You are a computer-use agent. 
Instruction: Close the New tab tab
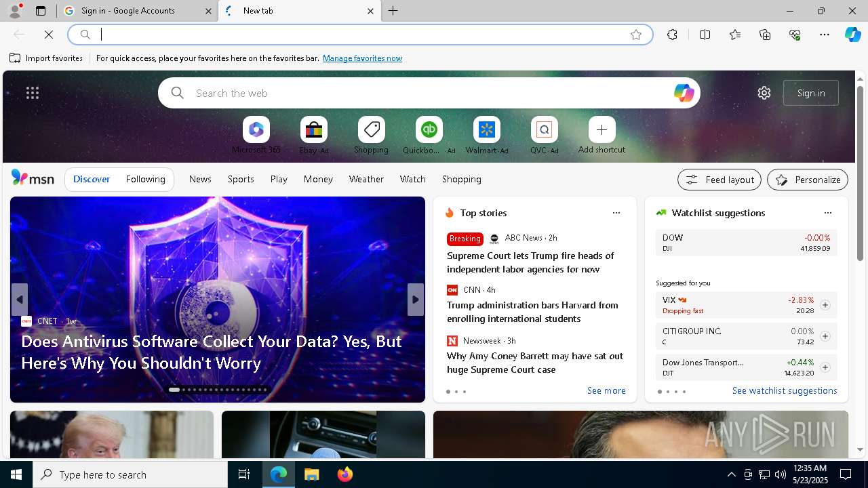point(370,11)
